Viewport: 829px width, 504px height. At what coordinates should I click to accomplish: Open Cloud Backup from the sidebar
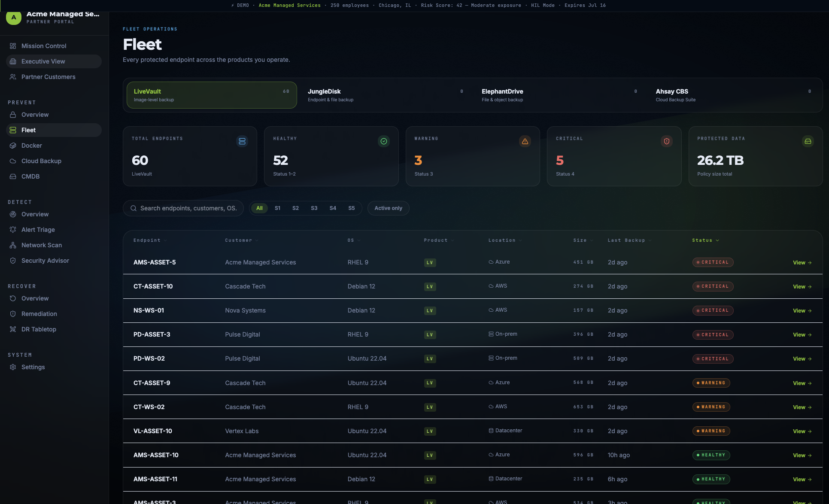[x=54, y=161]
